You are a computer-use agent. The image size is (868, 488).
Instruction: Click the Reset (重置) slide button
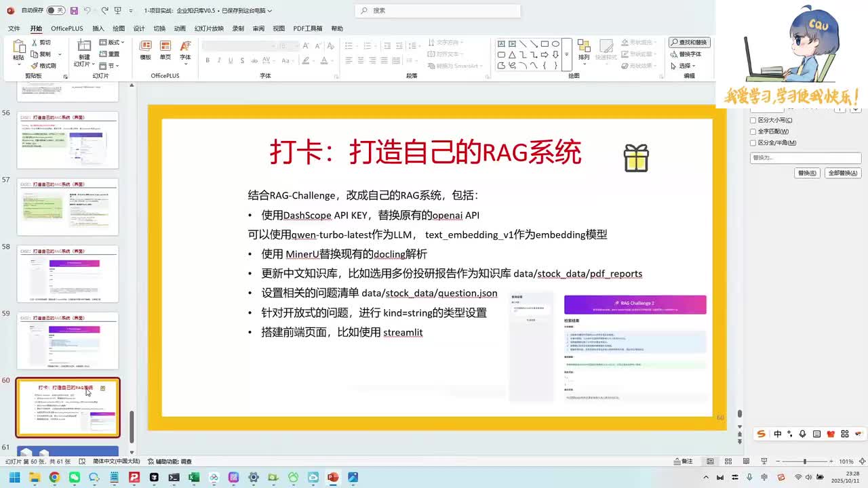tap(110, 54)
